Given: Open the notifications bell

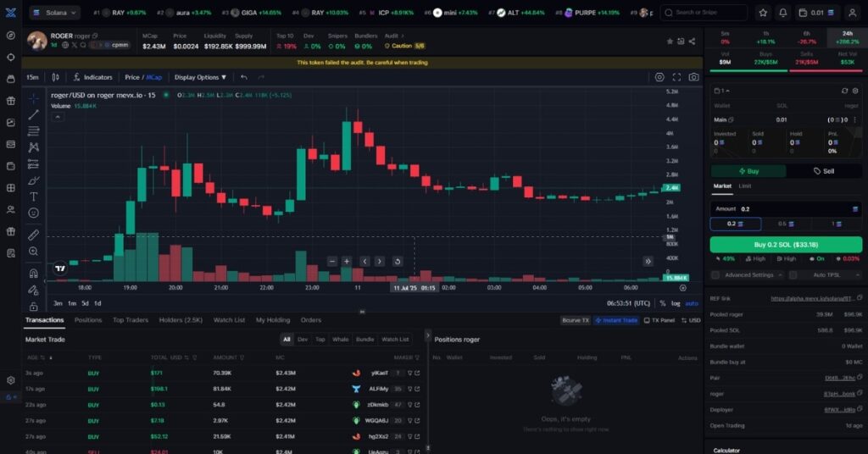Looking at the screenshot, I should pos(782,12).
